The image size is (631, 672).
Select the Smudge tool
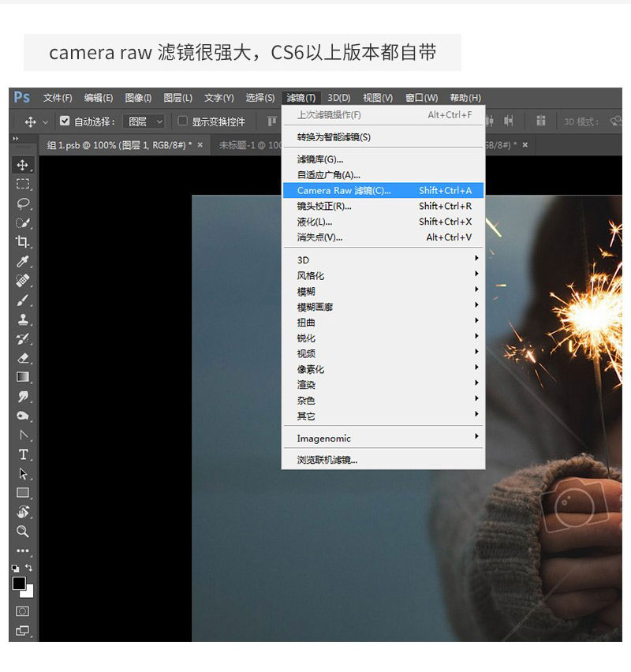tap(23, 397)
